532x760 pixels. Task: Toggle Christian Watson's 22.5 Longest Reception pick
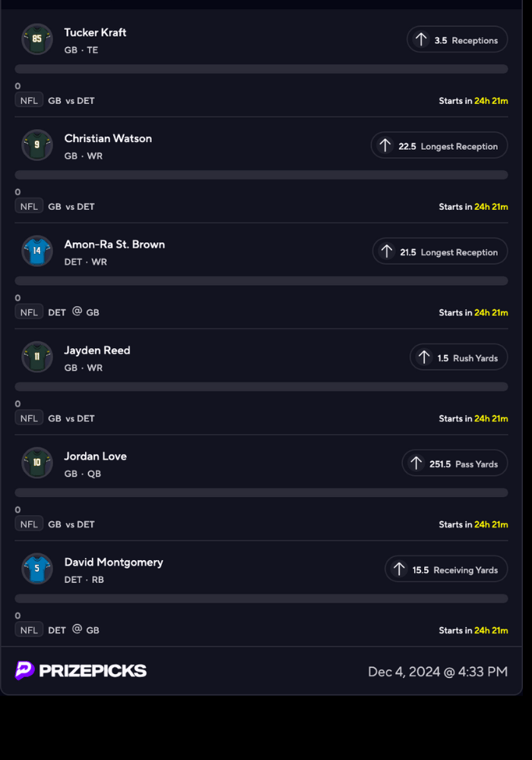pyautogui.click(x=439, y=146)
